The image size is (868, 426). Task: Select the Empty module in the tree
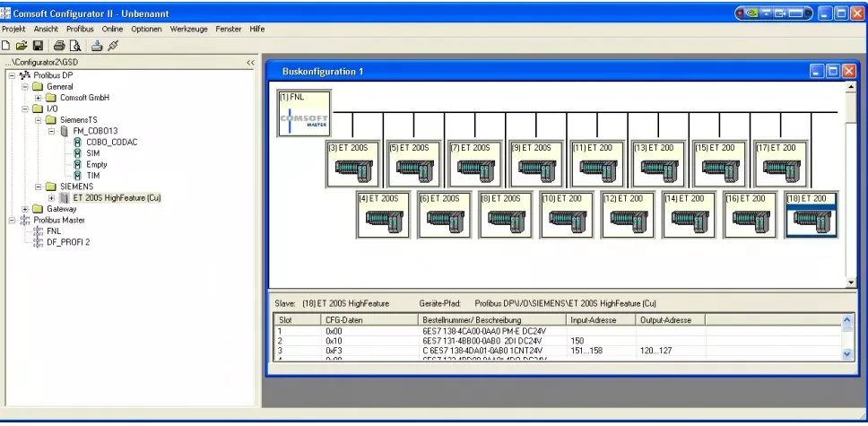coord(96,164)
